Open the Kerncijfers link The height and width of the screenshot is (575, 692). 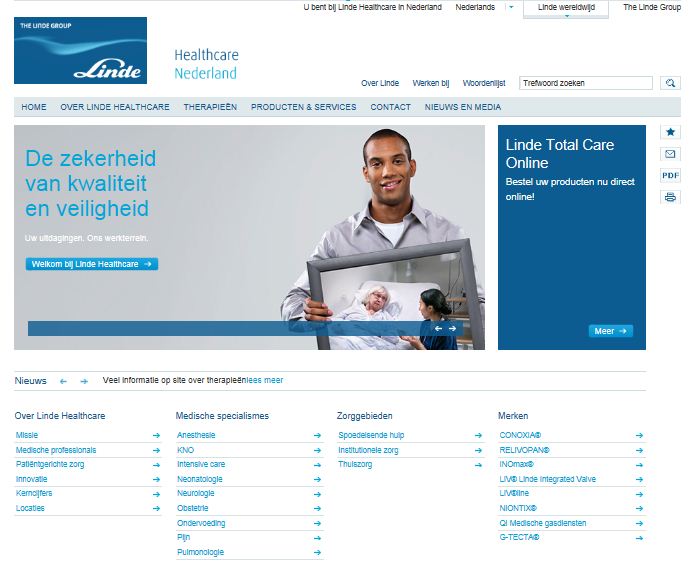(34, 493)
